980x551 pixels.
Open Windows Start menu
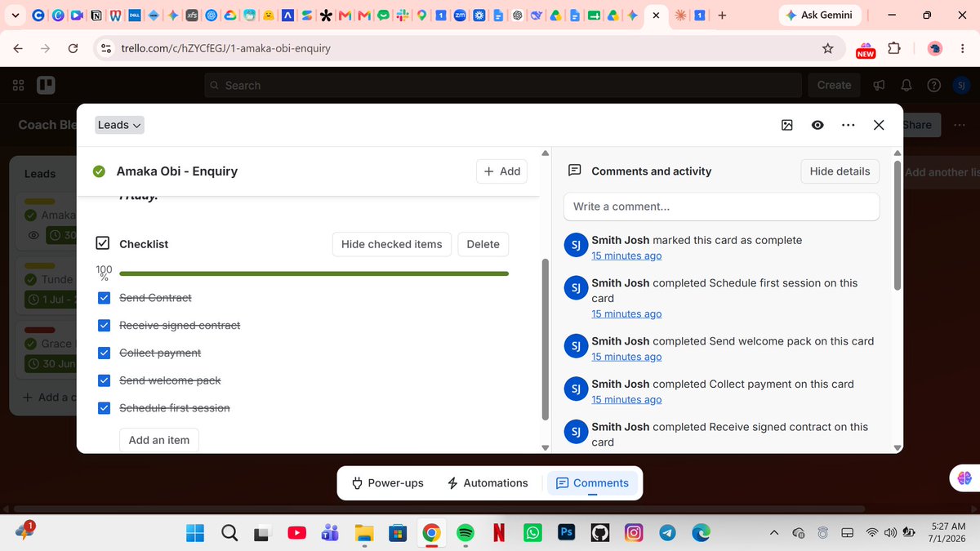[x=195, y=533]
